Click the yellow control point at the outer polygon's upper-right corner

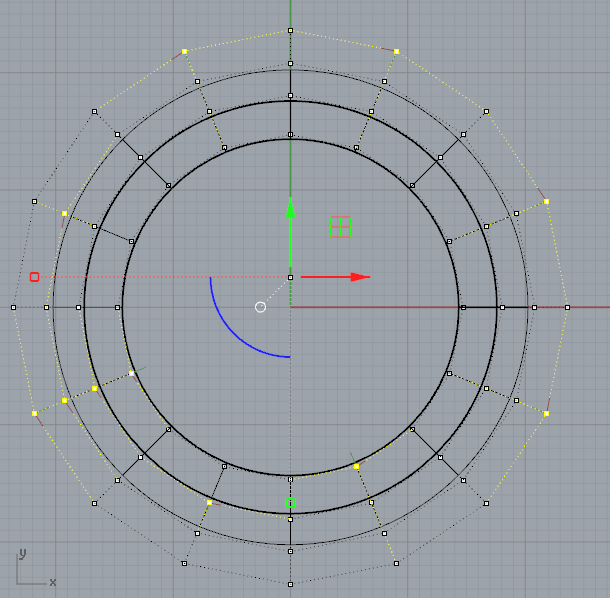pyautogui.click(x=396, y=51)
